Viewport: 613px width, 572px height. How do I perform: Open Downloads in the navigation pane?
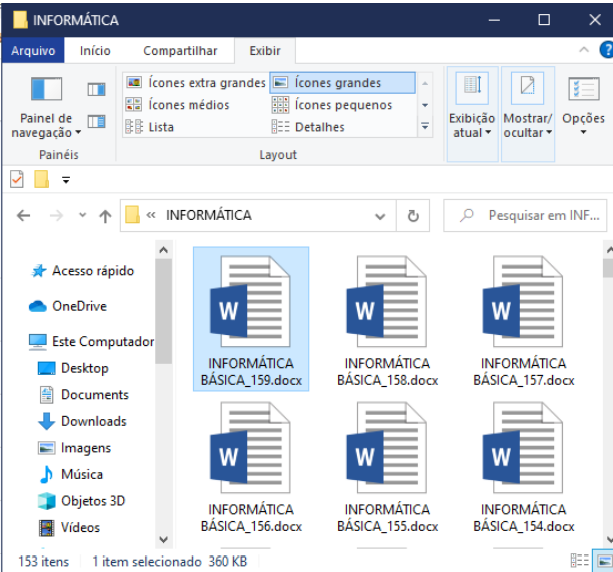[x=82, y=421]
